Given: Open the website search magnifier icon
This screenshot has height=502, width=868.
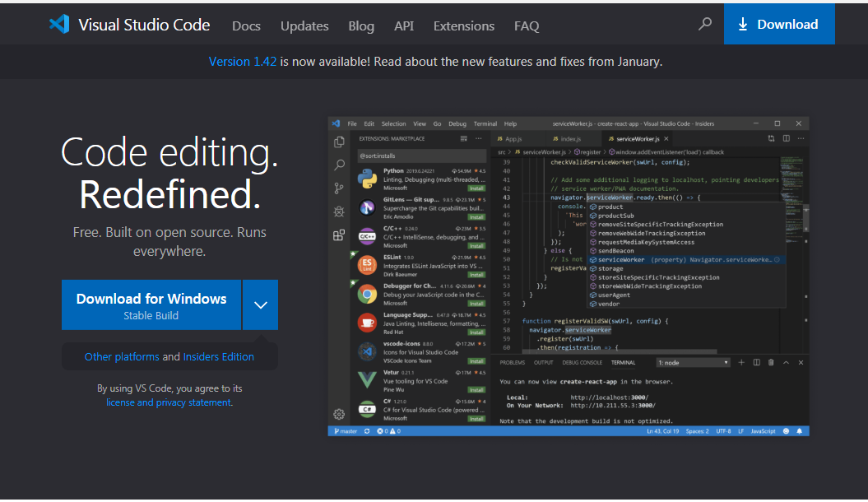Looking at the screenshot, I should 705,24.
